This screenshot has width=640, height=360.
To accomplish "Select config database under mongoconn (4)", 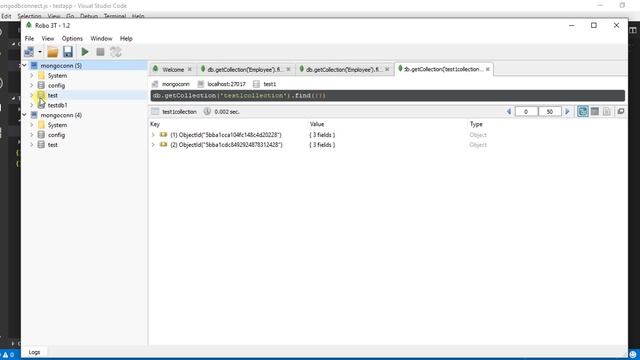I will [x=56, y=135].
